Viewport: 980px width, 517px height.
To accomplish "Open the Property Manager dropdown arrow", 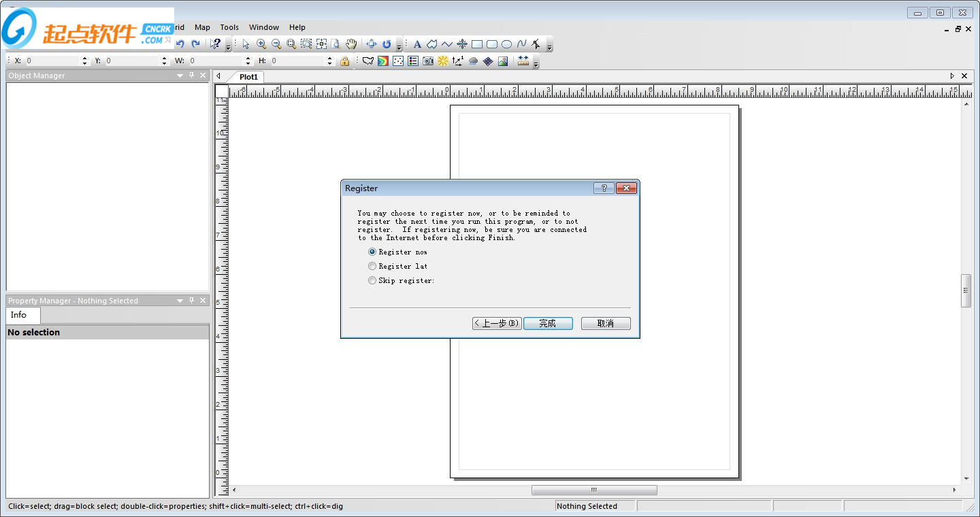I will tap(180, 301).
